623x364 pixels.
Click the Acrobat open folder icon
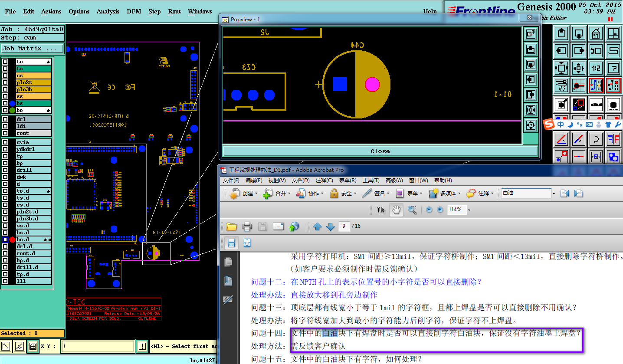point(231,226)
